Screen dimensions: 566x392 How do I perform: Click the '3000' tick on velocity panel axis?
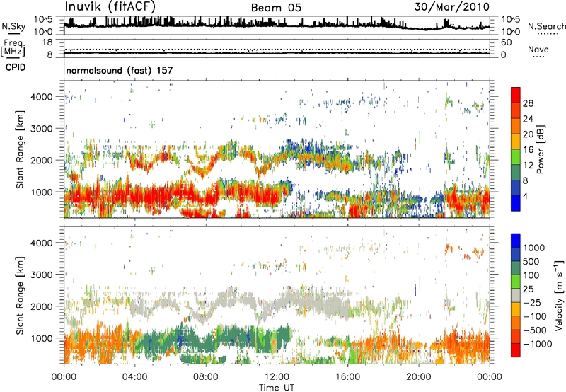(x=43, y=275)
